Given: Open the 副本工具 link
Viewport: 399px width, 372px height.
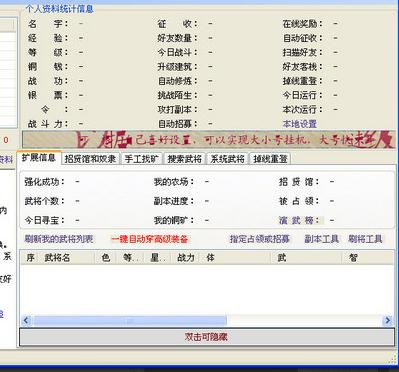Looking at the screenshot, I should coord(321,239).
